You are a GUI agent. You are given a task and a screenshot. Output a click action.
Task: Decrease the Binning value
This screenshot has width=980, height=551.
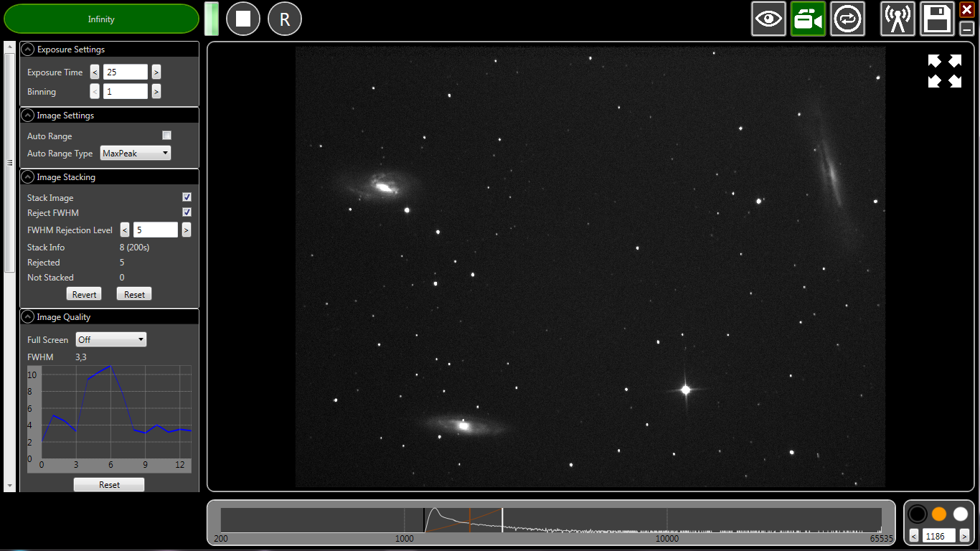[x=95, y=92]
